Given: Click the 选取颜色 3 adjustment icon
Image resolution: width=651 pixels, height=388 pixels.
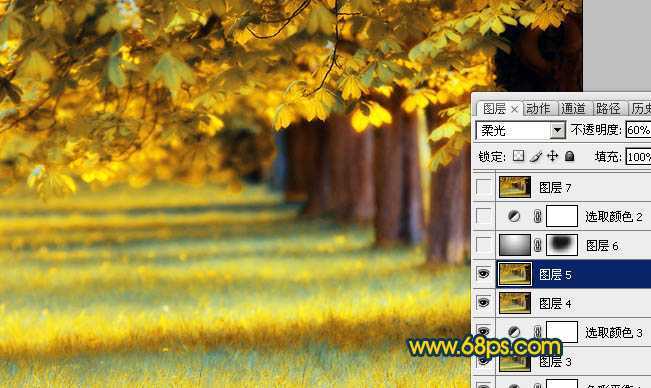Looking at the screenshot, I should (x=514, y=332).
